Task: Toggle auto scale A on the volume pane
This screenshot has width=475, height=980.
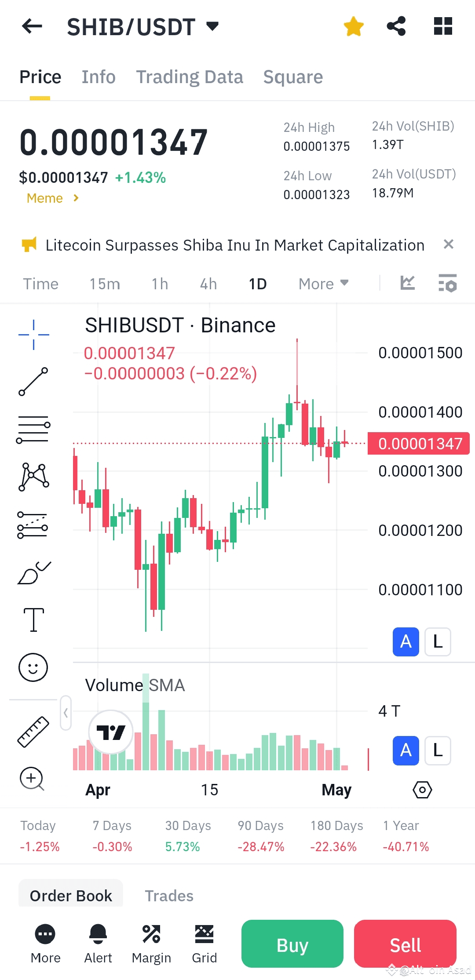Action: 406,750
